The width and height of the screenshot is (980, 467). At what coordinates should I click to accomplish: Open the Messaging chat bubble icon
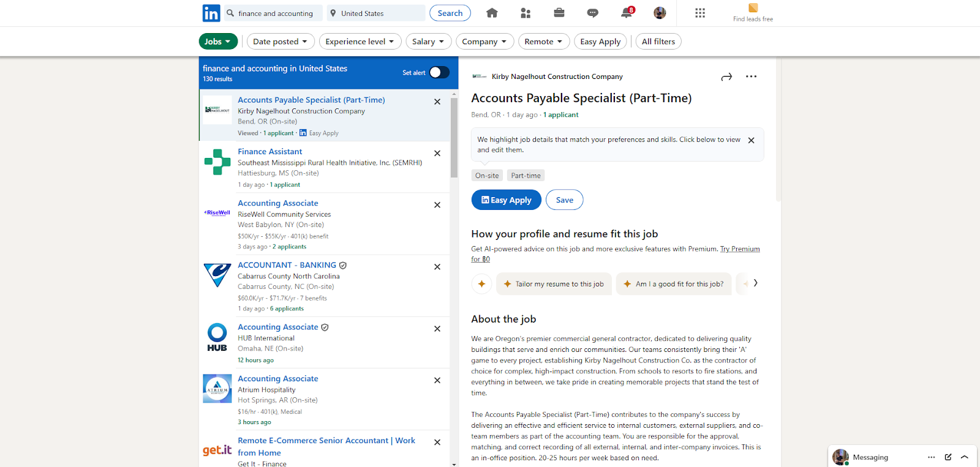point(592,13)
